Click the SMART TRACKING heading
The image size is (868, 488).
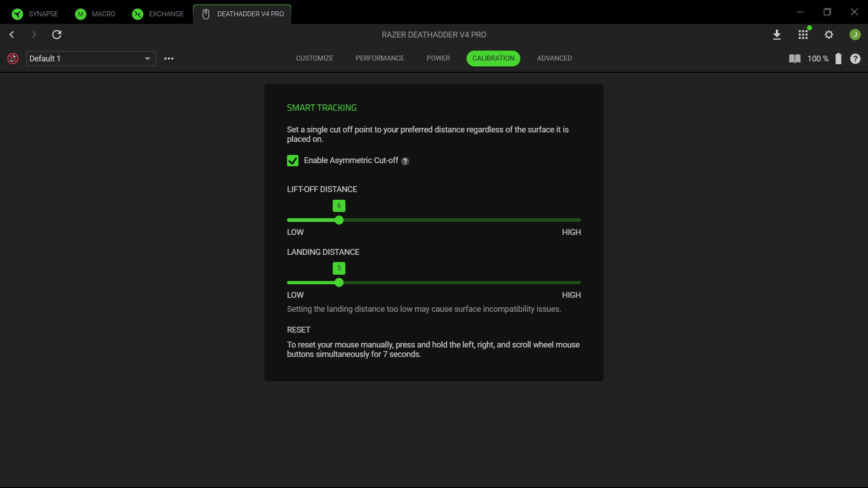coord(322,108)
